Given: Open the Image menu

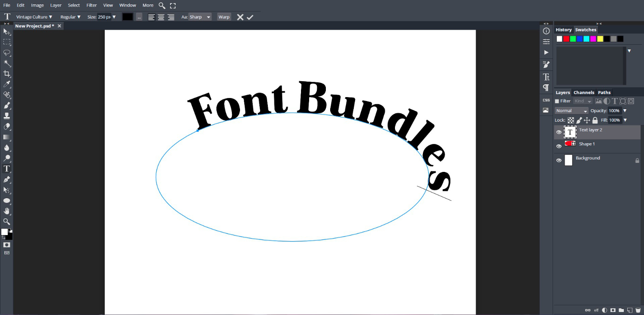Looking at the screenshot, I should [x=37, y=6].
